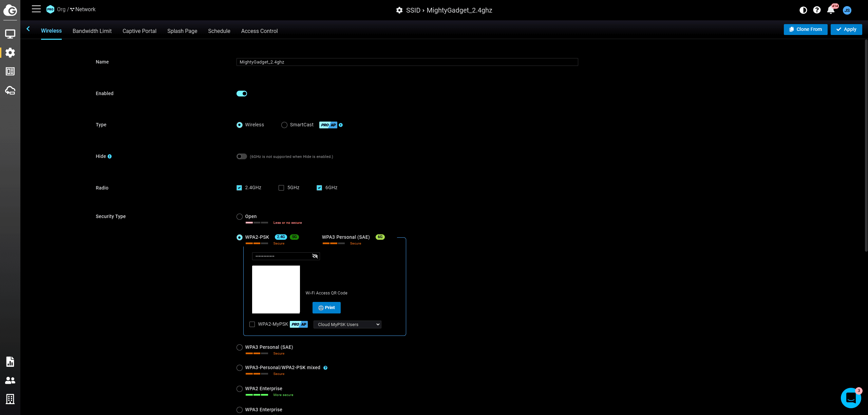Open notifications bell with 414 badge
Screen dimensions: 868x415
tap(831, 10)
